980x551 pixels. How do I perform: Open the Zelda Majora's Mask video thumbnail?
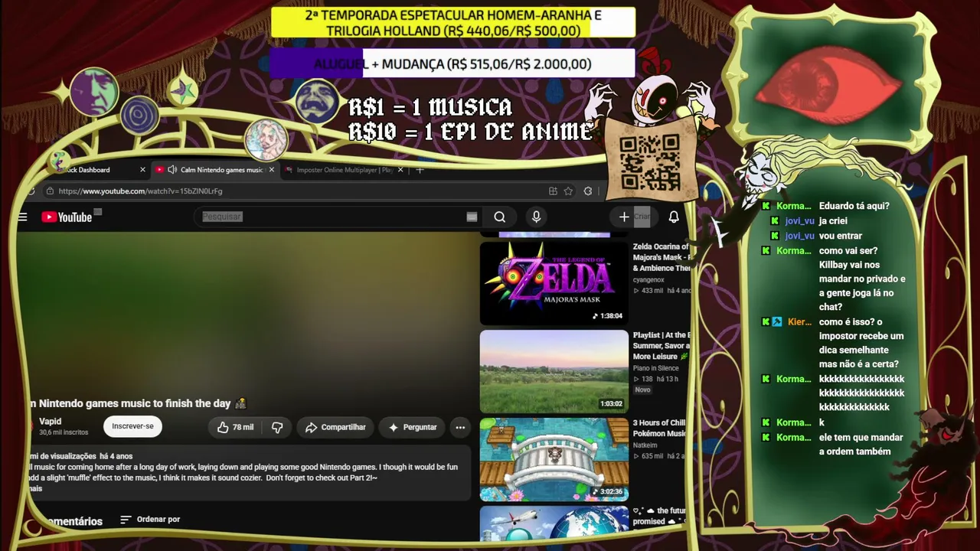tap(554, 284)
